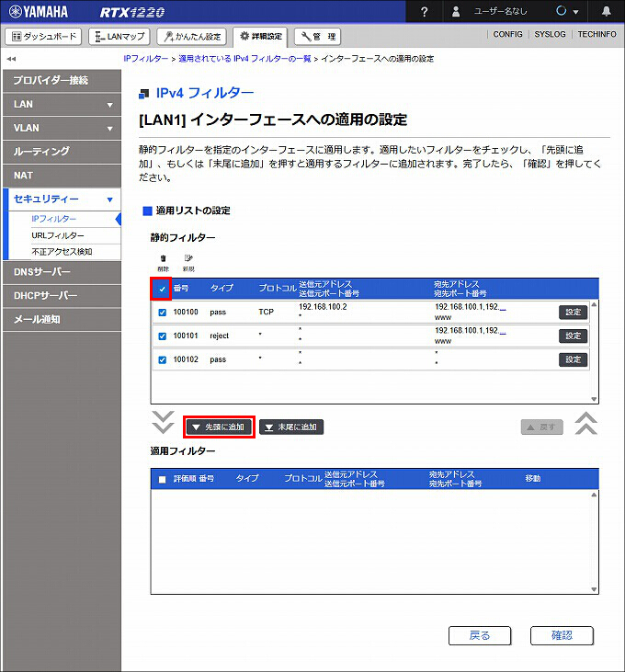Viewport: 625px width, 672px height.
Task: Click the refresh circle icon
Action: [x=562, y=11]
